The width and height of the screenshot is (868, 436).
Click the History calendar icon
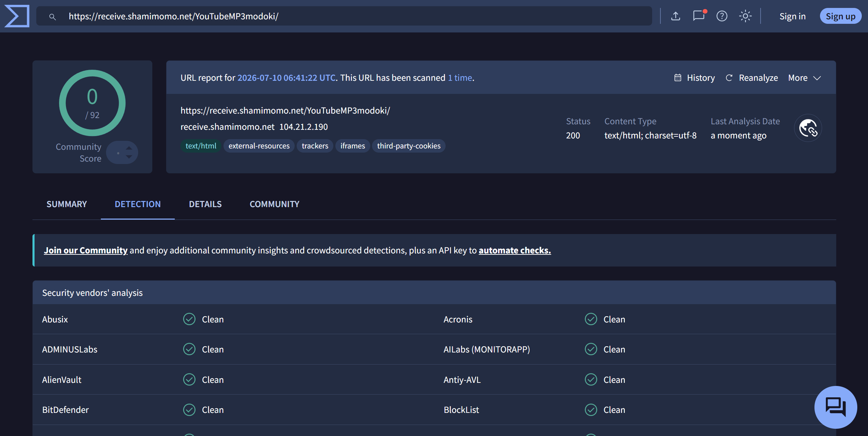(678, 78)
